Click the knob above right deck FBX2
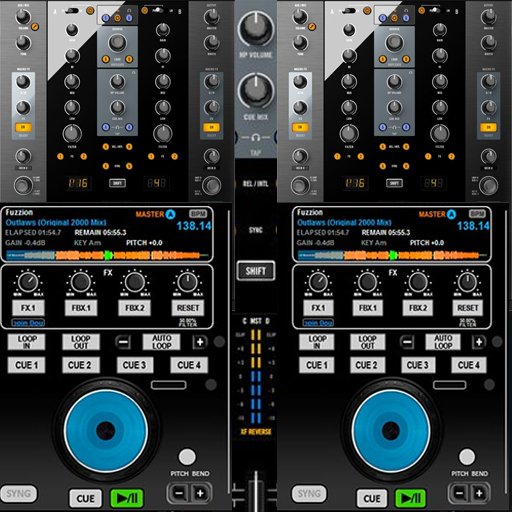The height and width of the screenshot is (512, 512). (418, 282)
